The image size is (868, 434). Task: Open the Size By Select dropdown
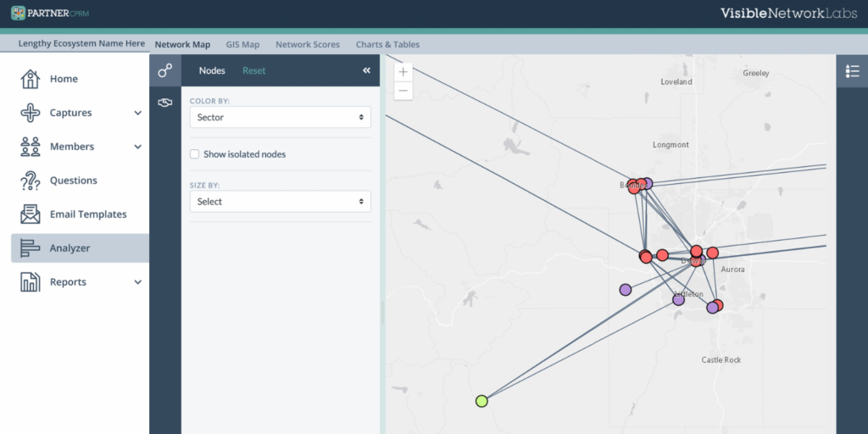280,202
